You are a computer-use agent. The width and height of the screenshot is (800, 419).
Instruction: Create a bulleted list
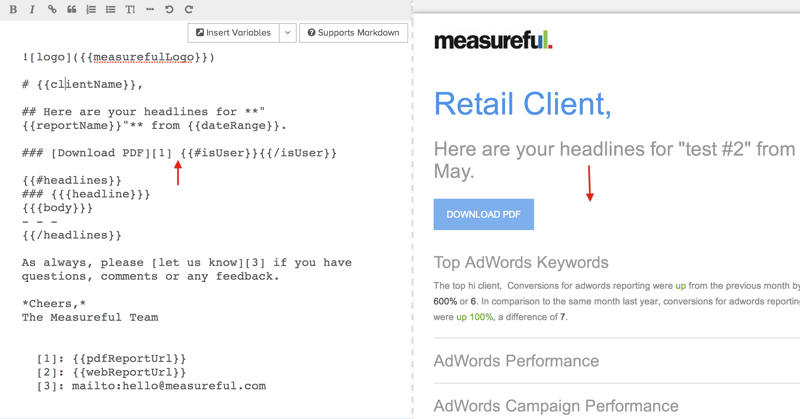[x=110, y=9]
